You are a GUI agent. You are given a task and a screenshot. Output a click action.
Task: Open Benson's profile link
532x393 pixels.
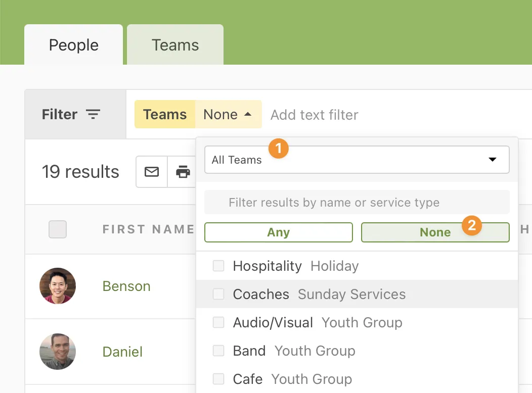coord(126,286)
